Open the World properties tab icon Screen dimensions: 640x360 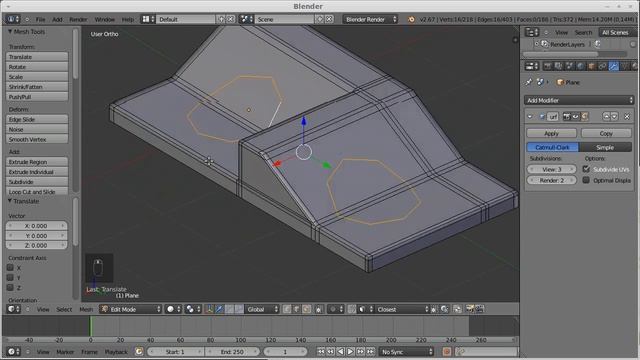click(580, 66)
